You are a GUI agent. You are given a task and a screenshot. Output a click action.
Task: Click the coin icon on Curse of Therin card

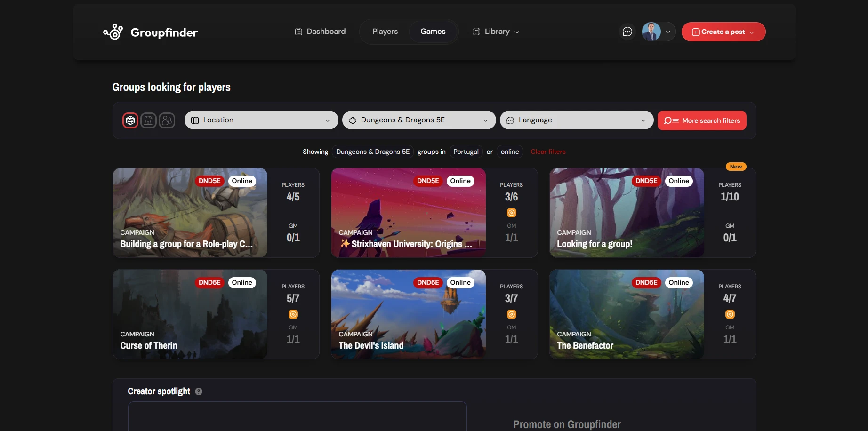(293, 314)
